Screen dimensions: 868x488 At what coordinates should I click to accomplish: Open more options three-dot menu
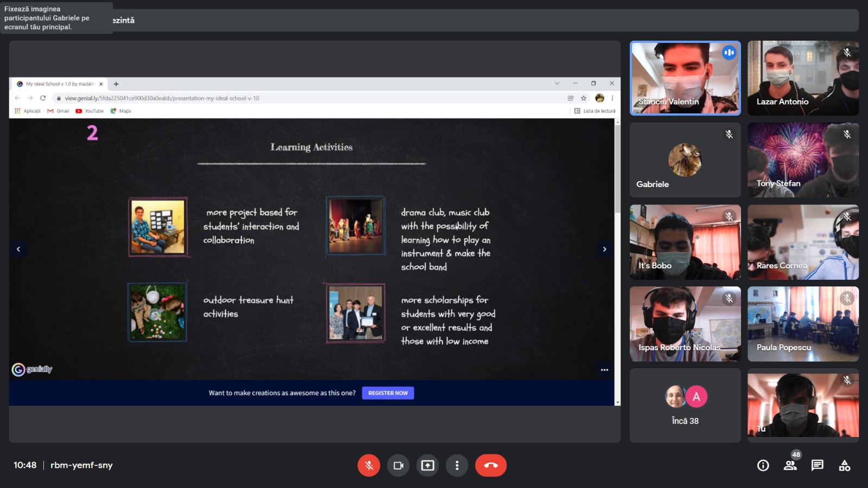coord(457,465)
